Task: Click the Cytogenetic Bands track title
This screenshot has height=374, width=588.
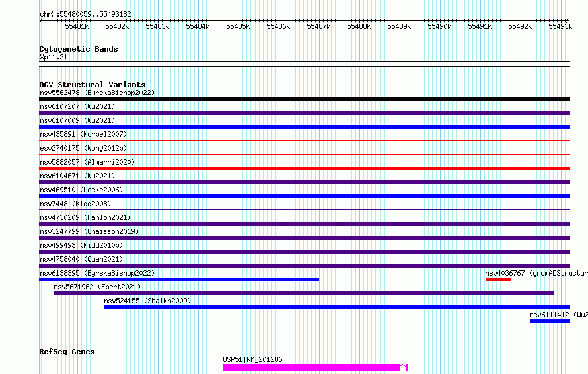Action: [79, 49]
